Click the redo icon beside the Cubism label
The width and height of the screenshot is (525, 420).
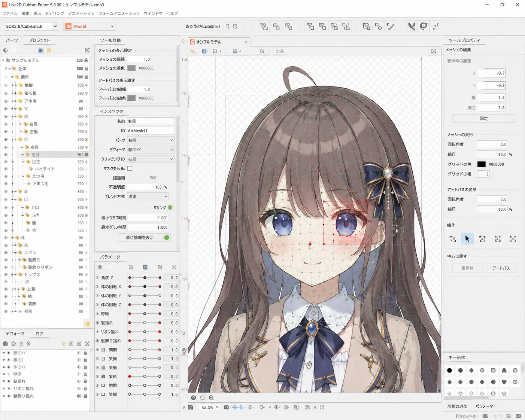235,26
